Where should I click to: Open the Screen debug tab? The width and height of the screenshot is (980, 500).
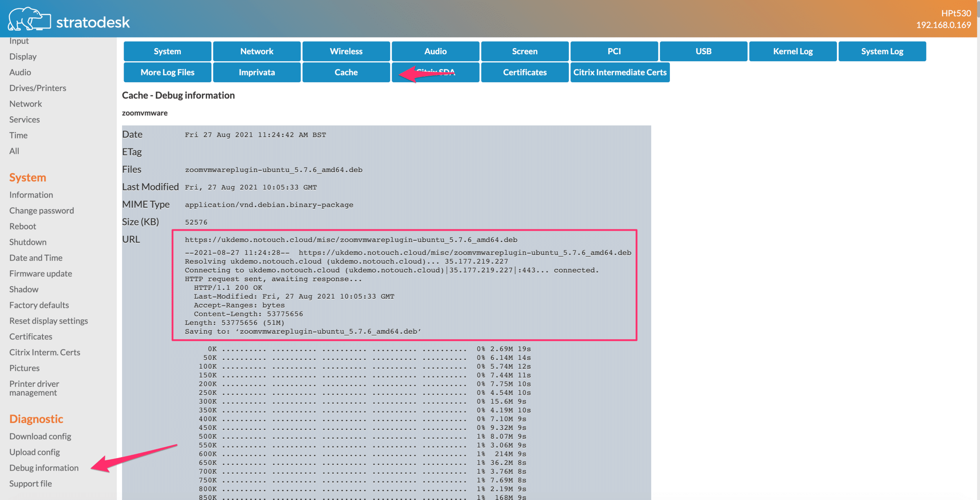pos(525,51)
